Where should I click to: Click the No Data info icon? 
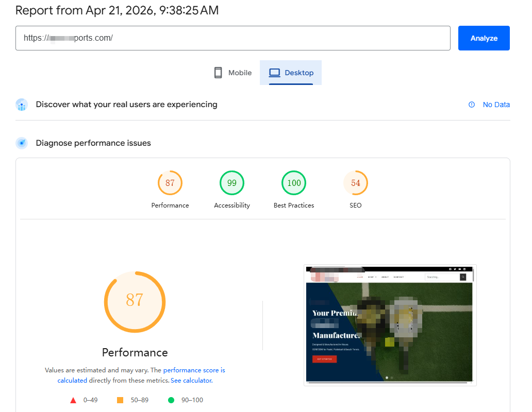[x=472, y=105]
